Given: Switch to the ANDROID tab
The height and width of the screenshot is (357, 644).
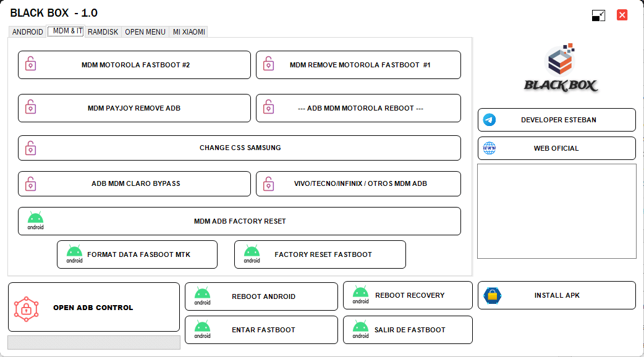Looking at the screenshot, I should [x=28, y=31].
